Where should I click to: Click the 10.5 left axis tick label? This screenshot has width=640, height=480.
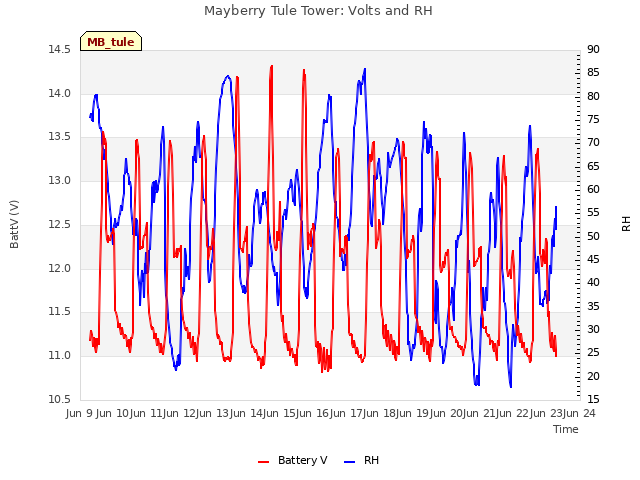(60, 399)
